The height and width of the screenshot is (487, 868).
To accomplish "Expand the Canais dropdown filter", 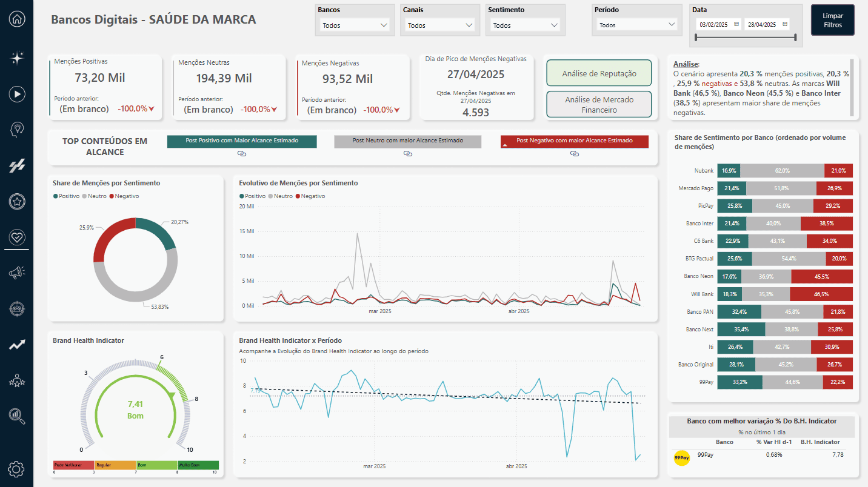I will [x=440, y=25].
